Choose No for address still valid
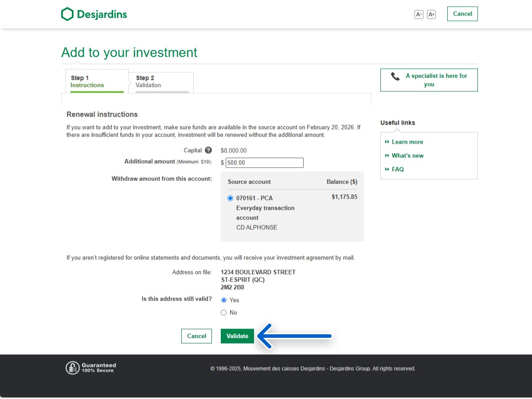 tap(224, 313)
